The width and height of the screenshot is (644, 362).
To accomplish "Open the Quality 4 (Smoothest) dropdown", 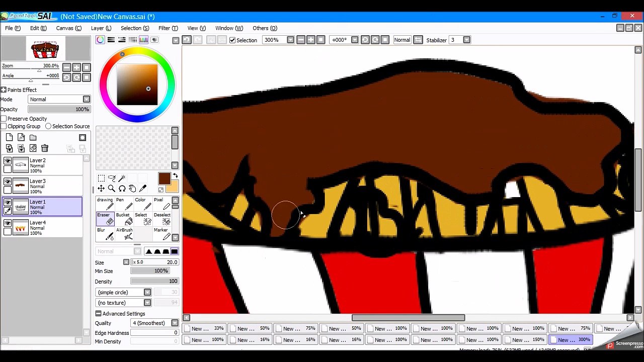I will click(154, 323).
